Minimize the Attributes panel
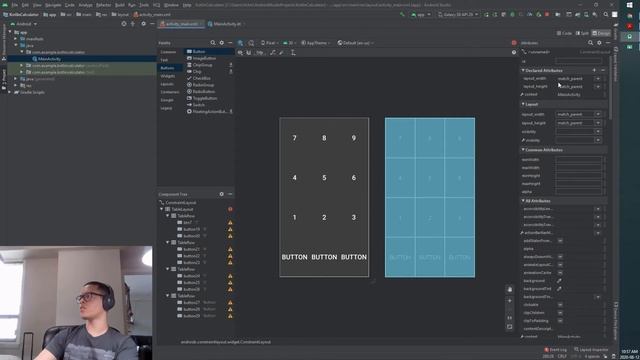 pos(608,42)
